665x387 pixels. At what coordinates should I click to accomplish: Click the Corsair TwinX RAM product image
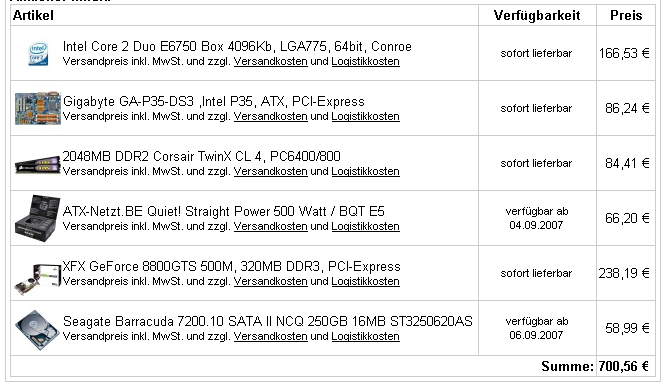pos(38,164)
